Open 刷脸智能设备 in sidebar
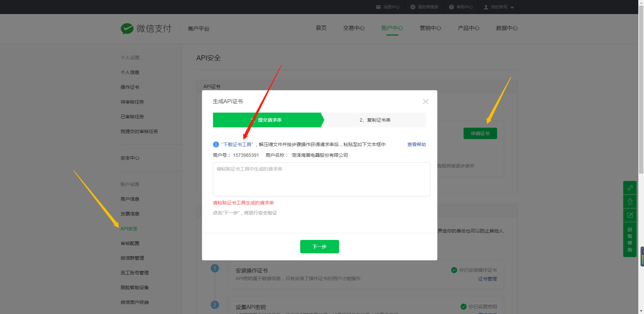The width and height of the screenshot is (644, 314). click(x=135, y=288)
